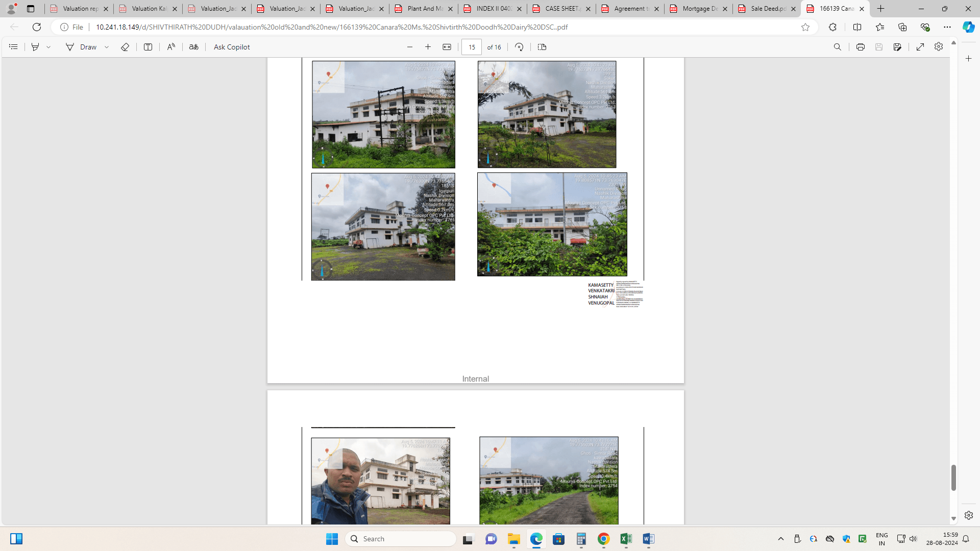This screenshot has height=551, width=980.
Task: Zoom in the PDF
Action: [428, 47]
